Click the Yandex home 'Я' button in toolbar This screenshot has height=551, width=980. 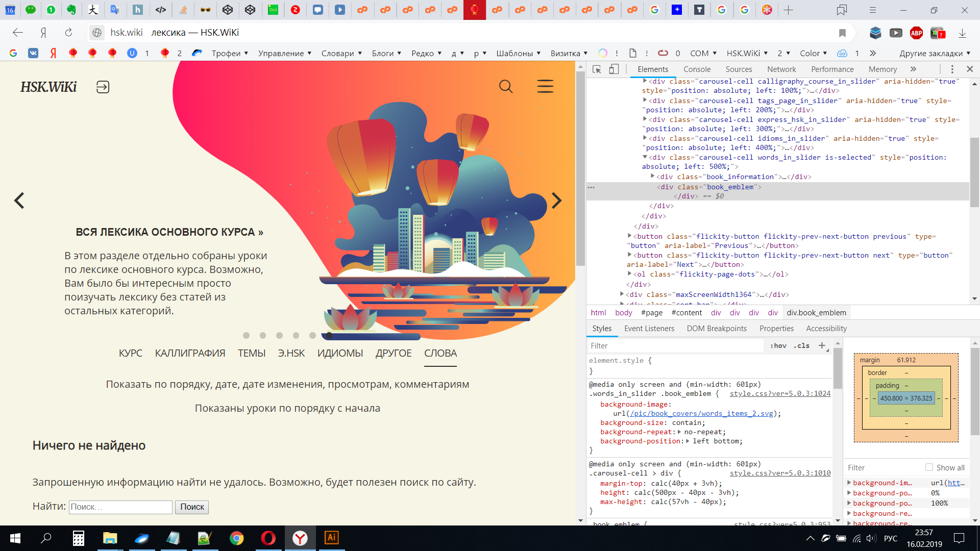click(x=43, y=33)
